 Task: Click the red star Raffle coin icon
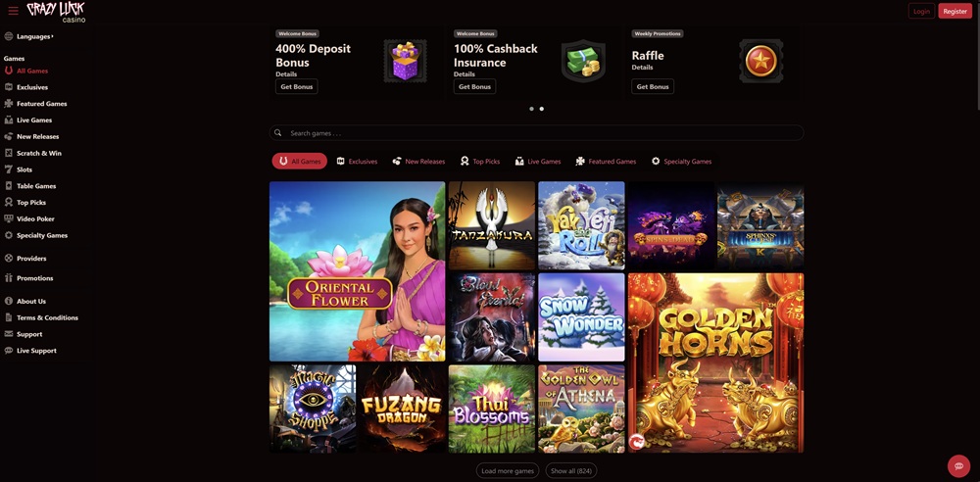click(x=760, y=61)
